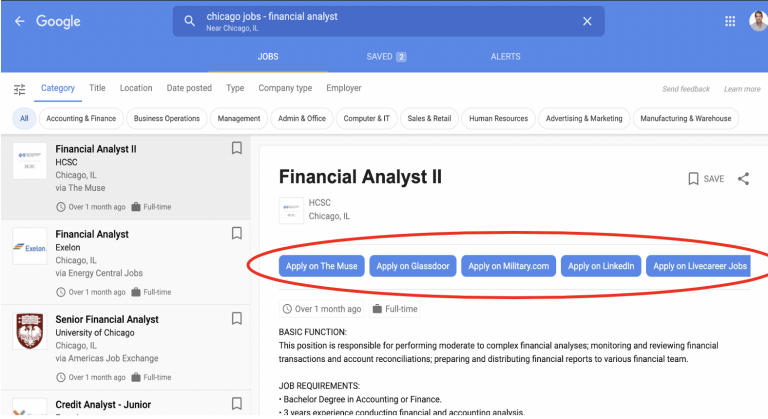The width and height of the screenshot is (768, 419).
Task: Switch to the JOBS tab
Action: click(x=268, y=57)
